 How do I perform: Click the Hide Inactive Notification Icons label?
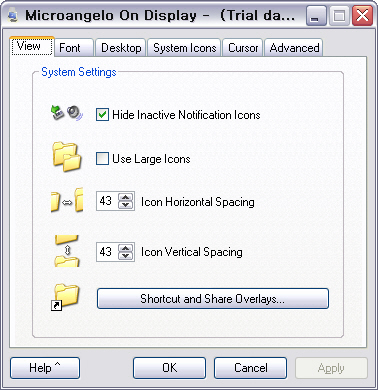pos(186,115)
